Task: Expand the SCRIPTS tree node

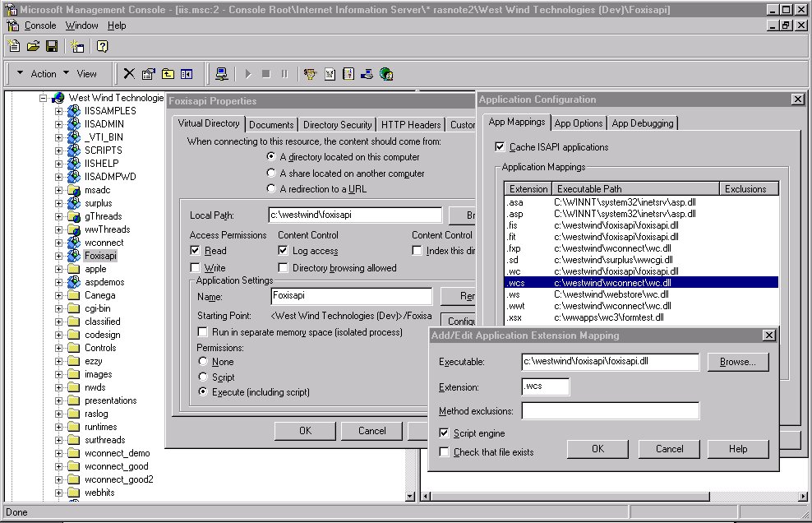Action: tap(58, 150)
